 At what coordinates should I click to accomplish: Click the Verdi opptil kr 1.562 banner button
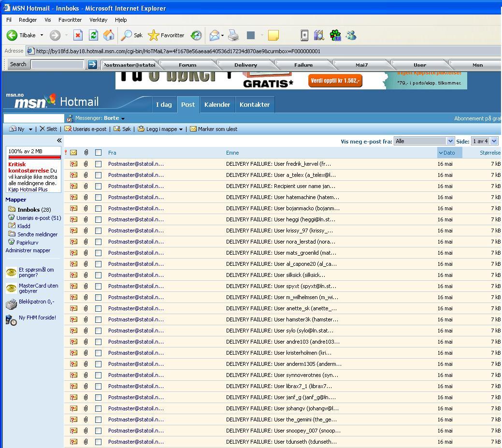point(335,81)
